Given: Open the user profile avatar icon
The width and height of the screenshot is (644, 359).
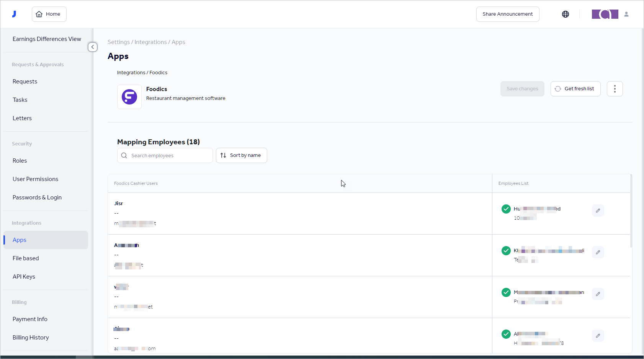Looking at the screenshot, I should (x=626, y=14).
